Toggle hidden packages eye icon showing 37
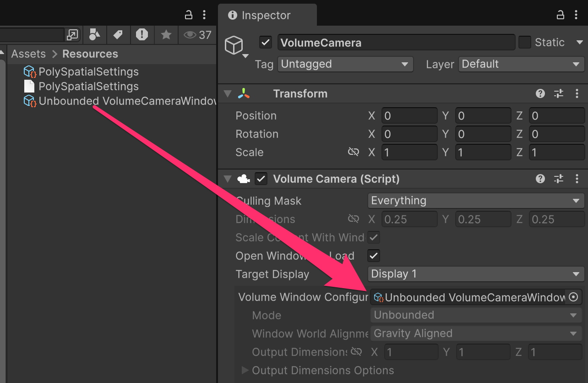This screenshot has height=383, width=588. point(197,35)
